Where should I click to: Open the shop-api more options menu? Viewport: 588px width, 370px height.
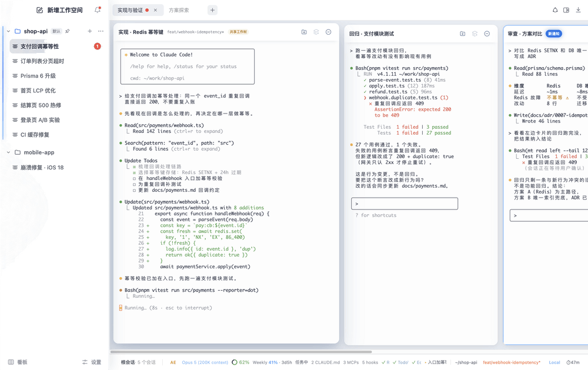[101, 31]
